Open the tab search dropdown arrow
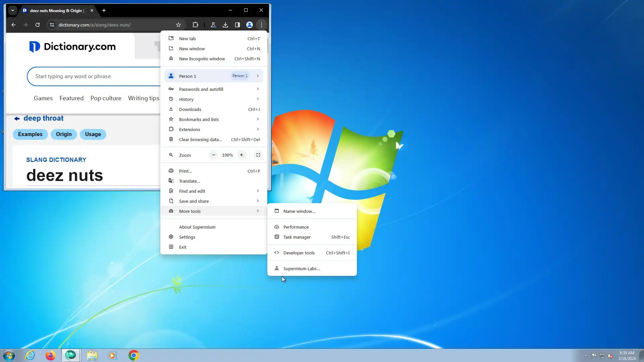Screen dimensions: 644x362 point(13,10)
